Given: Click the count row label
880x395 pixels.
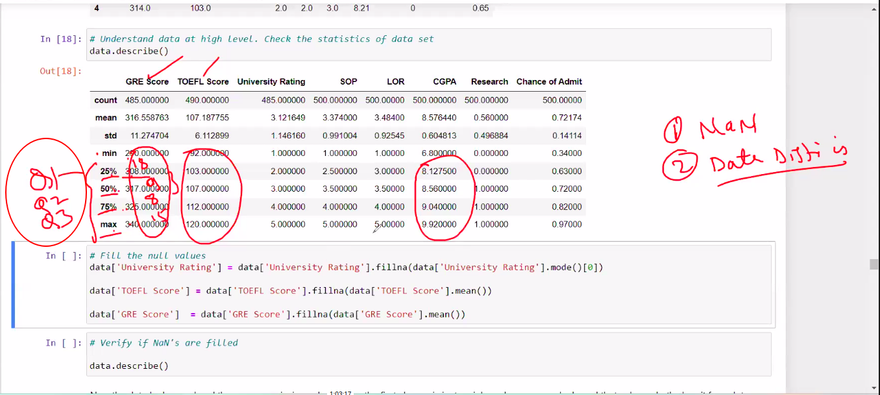Looking at the screenshot, I should point(106,100).
